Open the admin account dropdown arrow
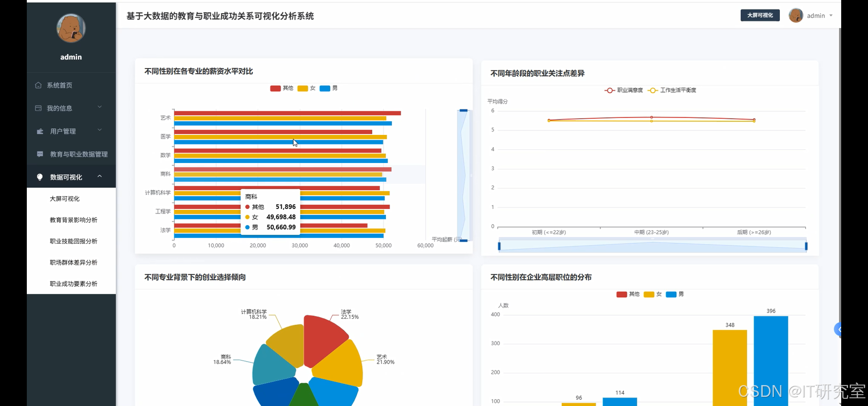Screen dimensions: 868x406 pyautogui.click(x=831, y=15)
